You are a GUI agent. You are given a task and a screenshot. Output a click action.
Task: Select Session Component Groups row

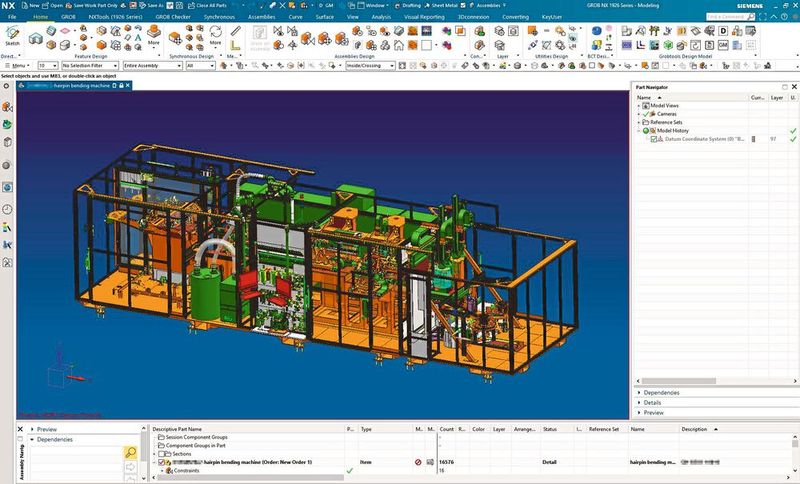click(x=196, y=437)
